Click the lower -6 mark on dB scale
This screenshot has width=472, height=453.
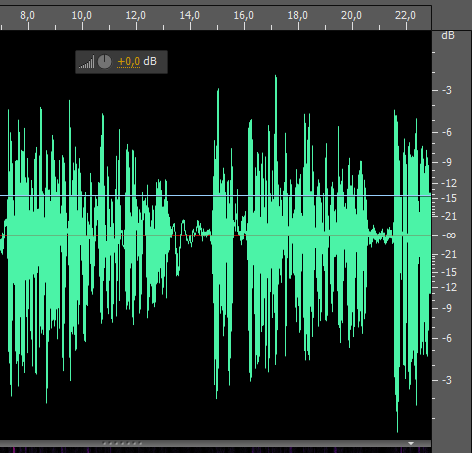coord(447,338)
